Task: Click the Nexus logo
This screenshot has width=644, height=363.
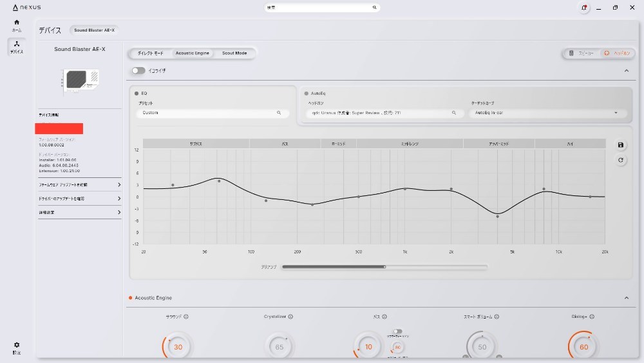Action: 26,7
